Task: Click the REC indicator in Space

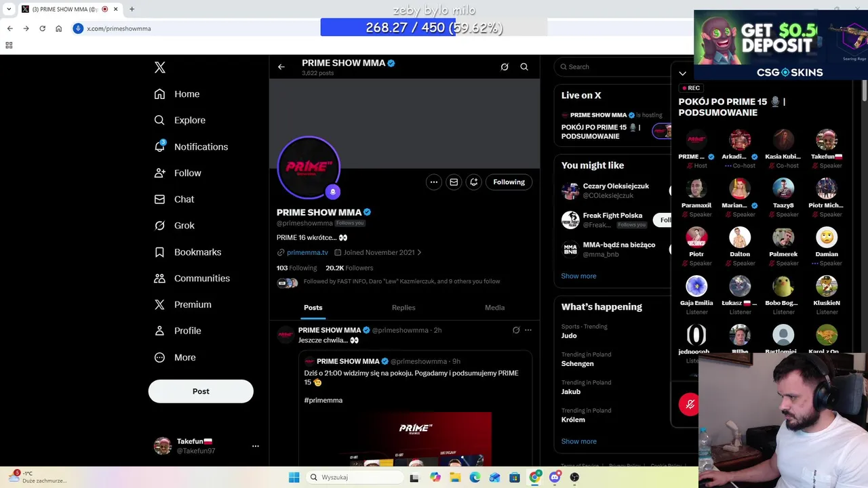Action: 691,88
